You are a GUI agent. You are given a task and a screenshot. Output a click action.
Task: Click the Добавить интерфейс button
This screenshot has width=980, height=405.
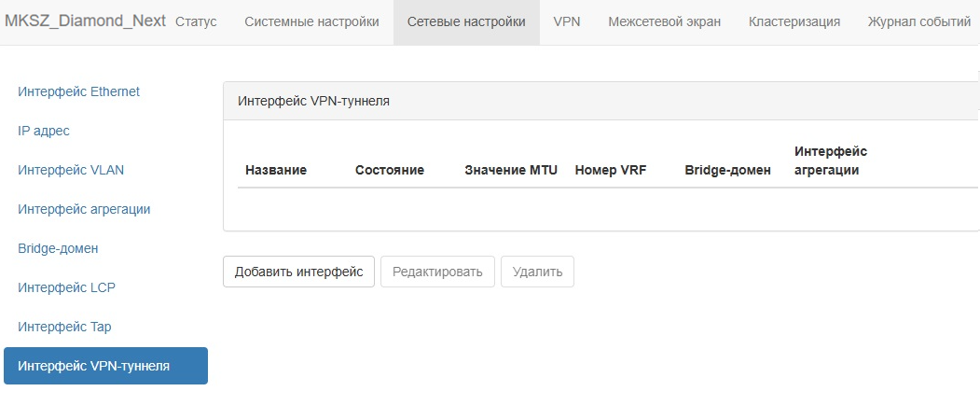tap(298, 272)
